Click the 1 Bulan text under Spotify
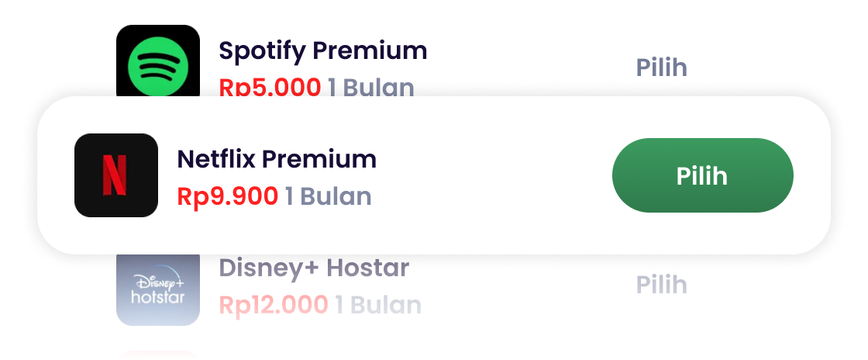 [370, 87]
